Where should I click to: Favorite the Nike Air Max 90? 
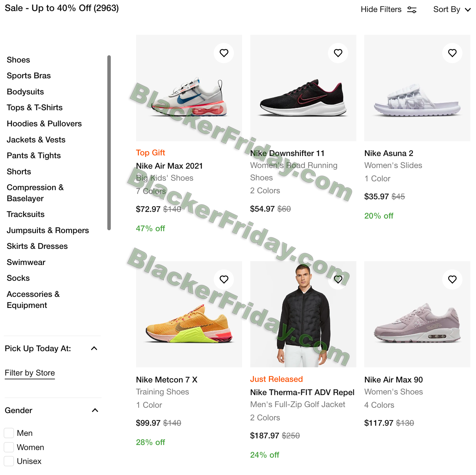click(x=452, y=280)
